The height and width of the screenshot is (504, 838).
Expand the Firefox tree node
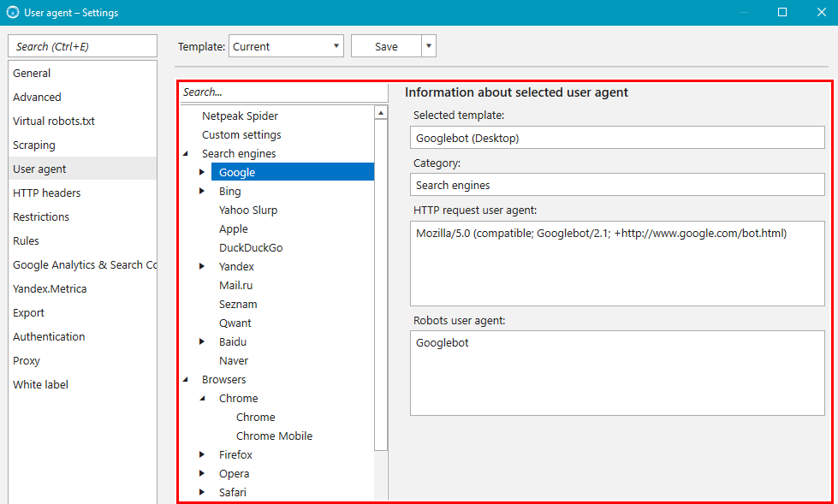[x=202, y=455]
